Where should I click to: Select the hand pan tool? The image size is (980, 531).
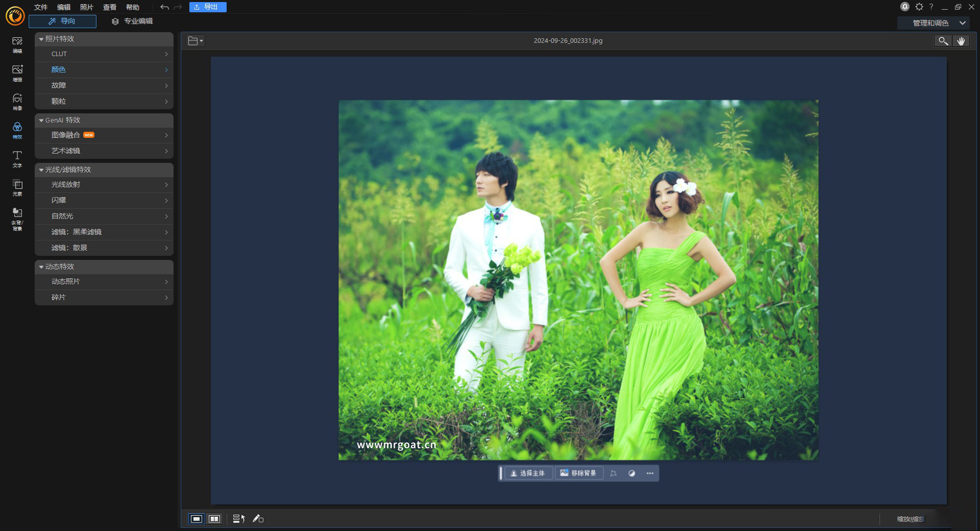962,41
